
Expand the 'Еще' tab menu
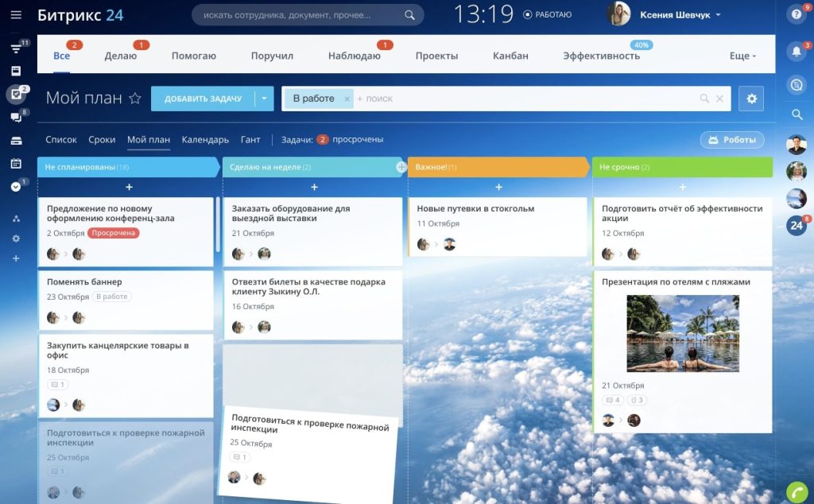(743, 56)
